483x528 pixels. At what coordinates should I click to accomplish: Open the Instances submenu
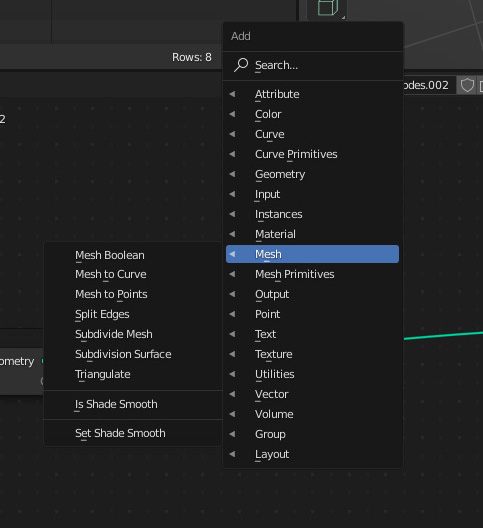click(313, 214)
